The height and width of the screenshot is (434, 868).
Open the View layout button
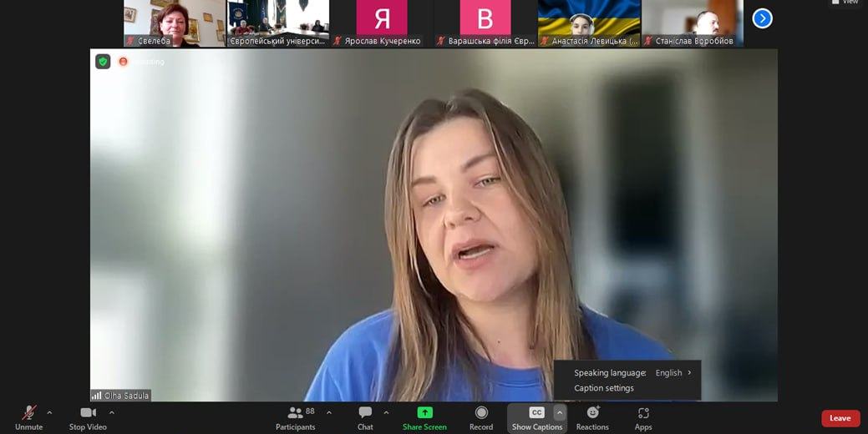point(845,3)
